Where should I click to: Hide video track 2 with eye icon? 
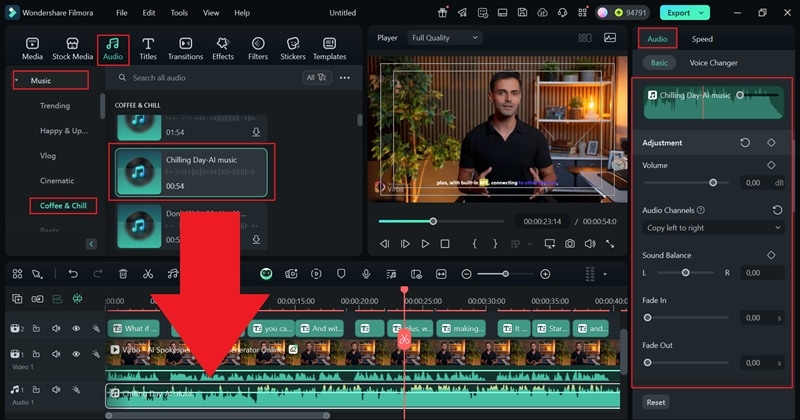[x=76, y=328]
